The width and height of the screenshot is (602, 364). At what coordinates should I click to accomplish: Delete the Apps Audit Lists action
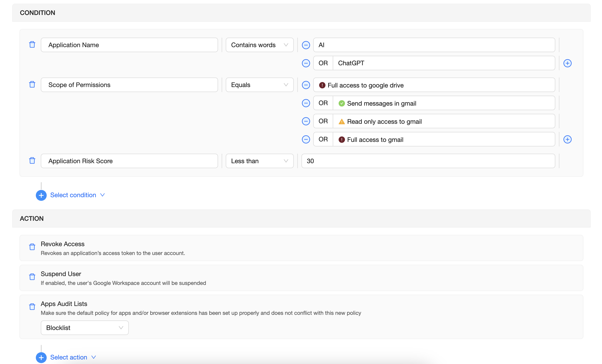(32, 307)
